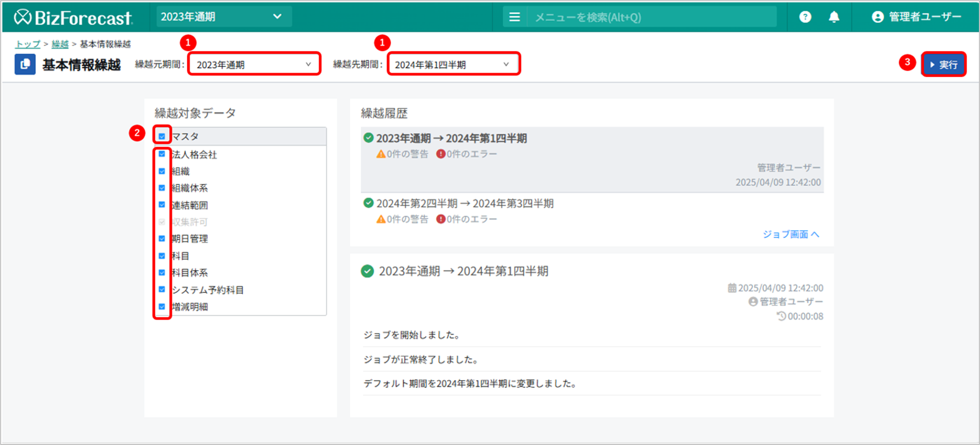Click the error icon in first history entry

coord(441,154)
